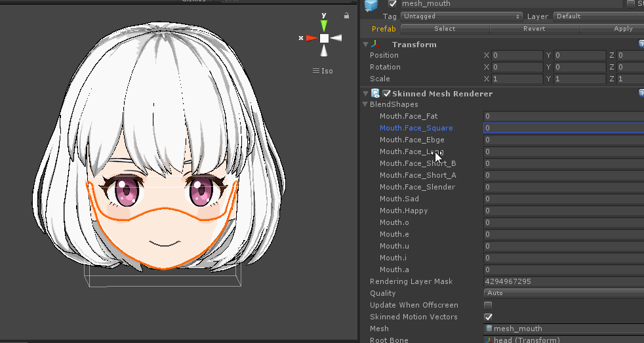Screen dimensions: 644x343
Task: Click the green Y axis cone on gizmo
Action: click(324, 25)
